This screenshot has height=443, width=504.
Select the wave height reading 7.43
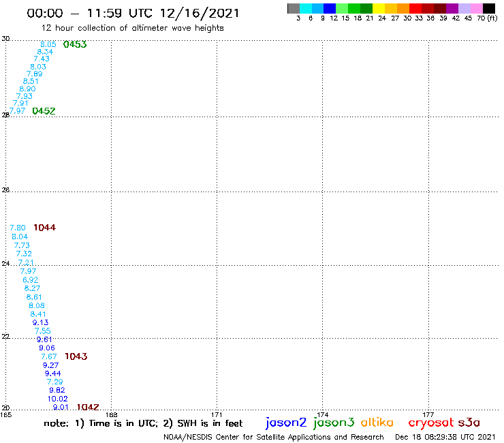tap(42, 59)
